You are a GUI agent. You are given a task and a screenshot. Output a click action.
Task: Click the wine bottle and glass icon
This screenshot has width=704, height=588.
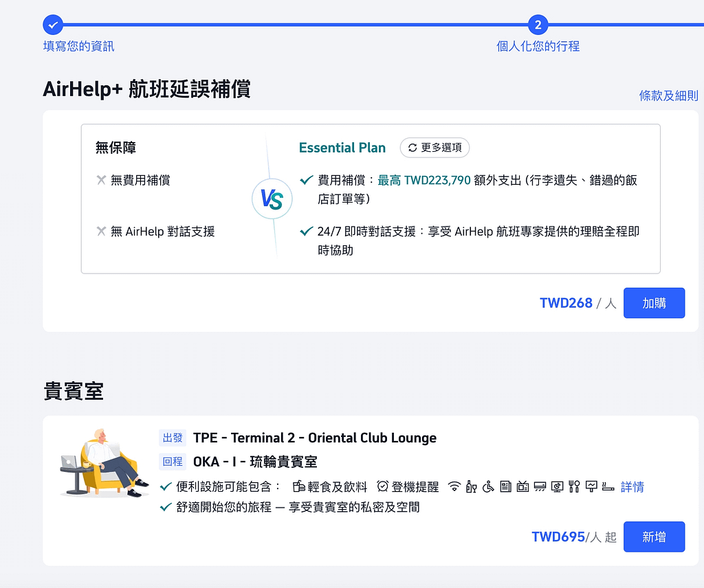coord(471,486)
